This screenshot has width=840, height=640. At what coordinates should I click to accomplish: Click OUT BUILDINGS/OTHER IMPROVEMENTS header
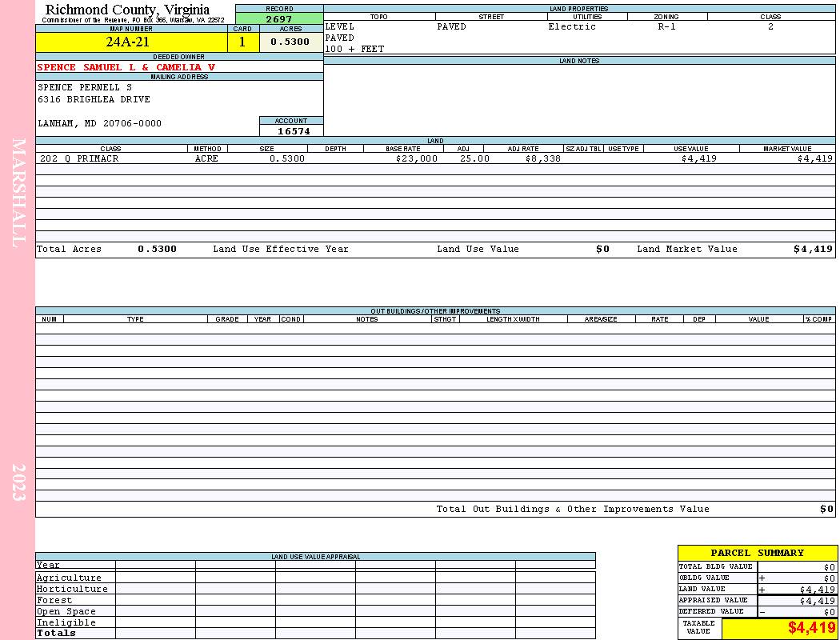(435, 311)
